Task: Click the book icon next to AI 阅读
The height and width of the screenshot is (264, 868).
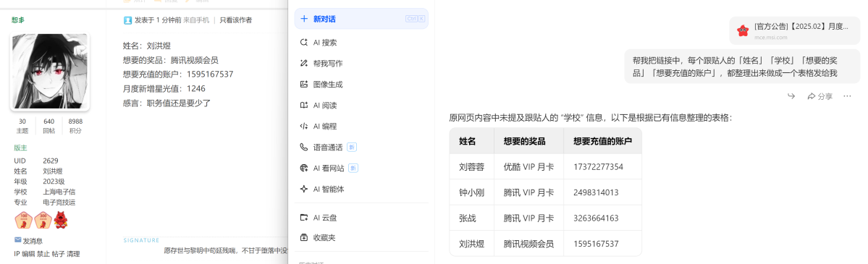Action: pyautogui.click(x=303, y=105)
